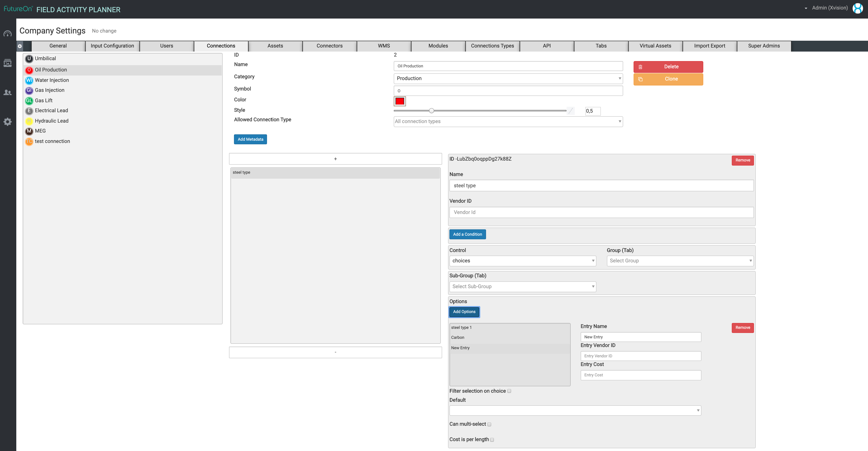Viewport: 868px width, 451px height.
Task: Select the Water Injection WI connection icon
Action: click(x=29, y=80)
